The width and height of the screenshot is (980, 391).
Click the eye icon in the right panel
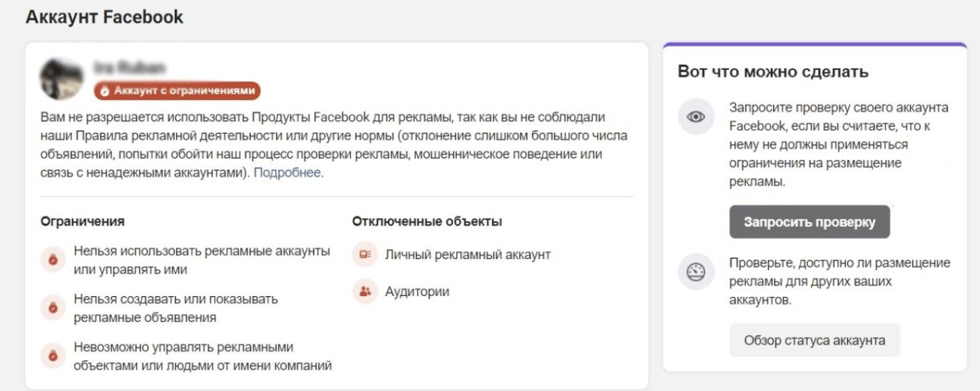click(695, 117)
